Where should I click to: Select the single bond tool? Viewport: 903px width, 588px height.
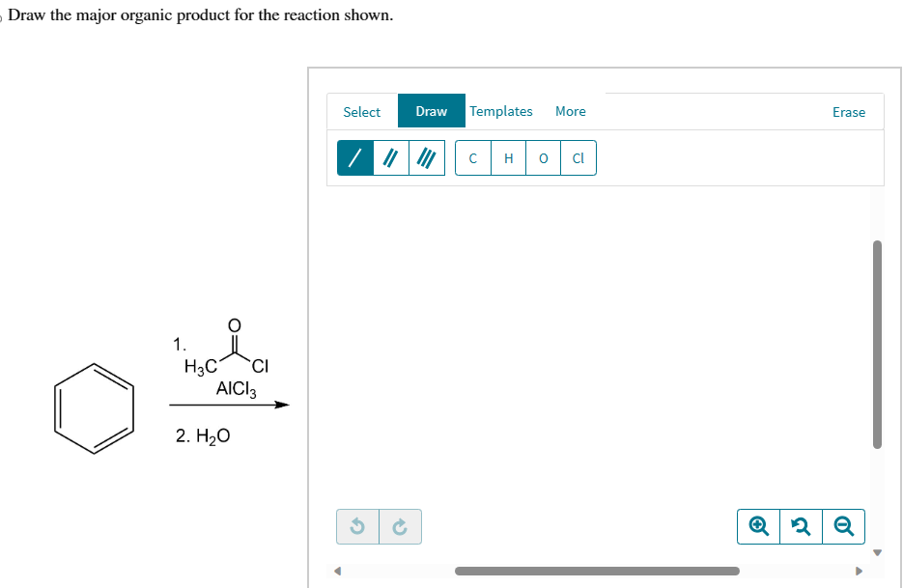pos(355,157)
